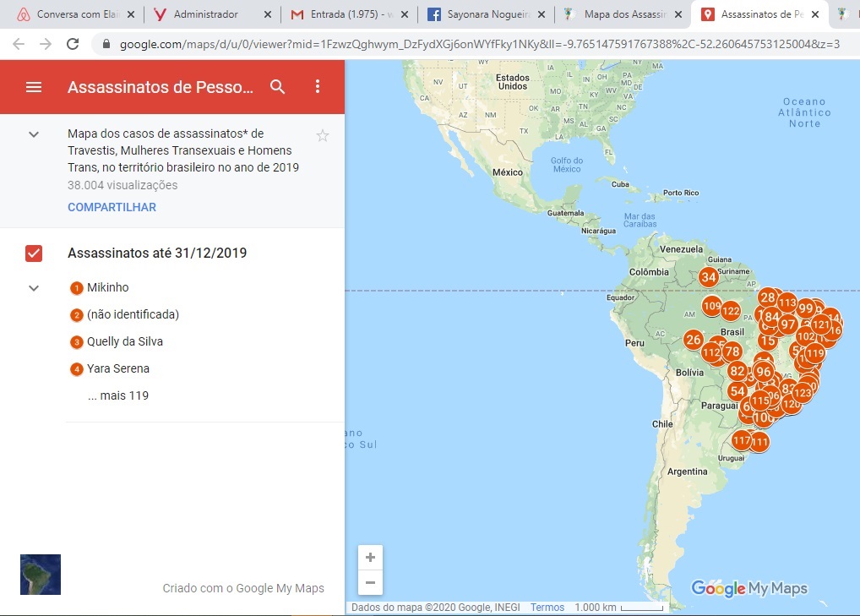Click map marker number 34

[x=708, y=277]
